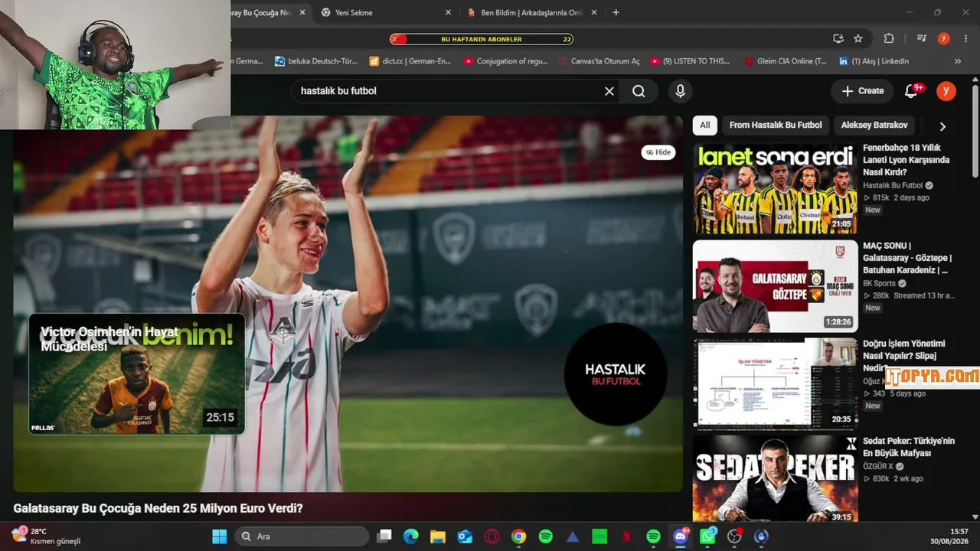Close the Galatasaray video tab

(x=302, y=12)
